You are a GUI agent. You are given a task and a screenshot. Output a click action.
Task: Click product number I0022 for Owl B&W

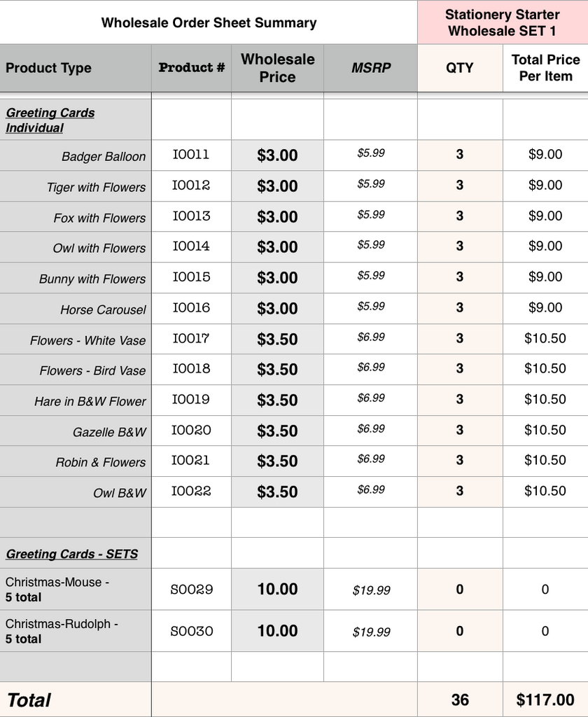tap(191, 492)
